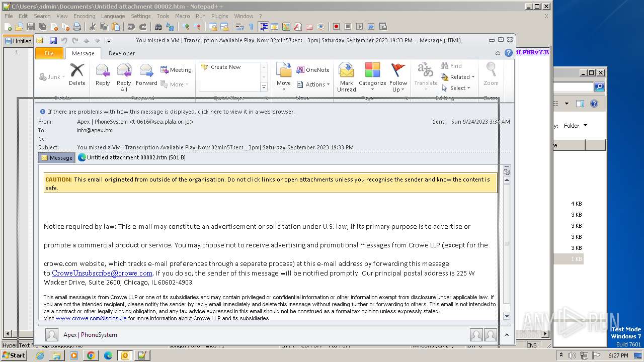Click Outlook taskbar button

pyautogui.click(x=125, y=355)
